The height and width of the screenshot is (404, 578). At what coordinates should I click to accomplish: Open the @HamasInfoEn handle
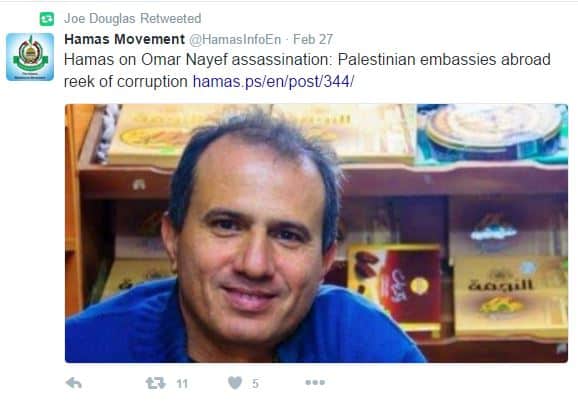[x=235, y=39]
